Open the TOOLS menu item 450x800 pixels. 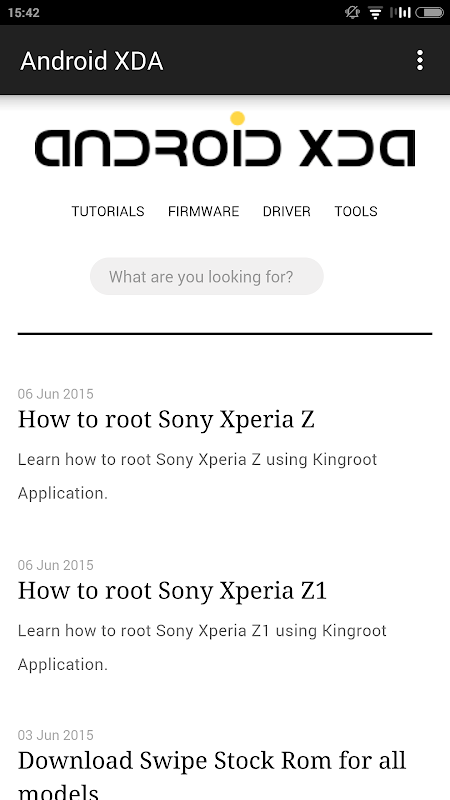pyautogui.click(x=356, y=211)
